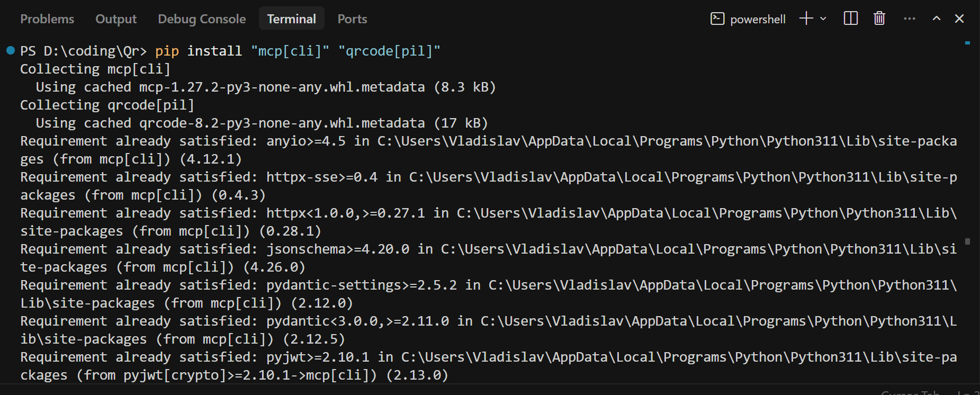Click blue marker at scrollbar top
The image size is (980, 395).
coord(967,43)
